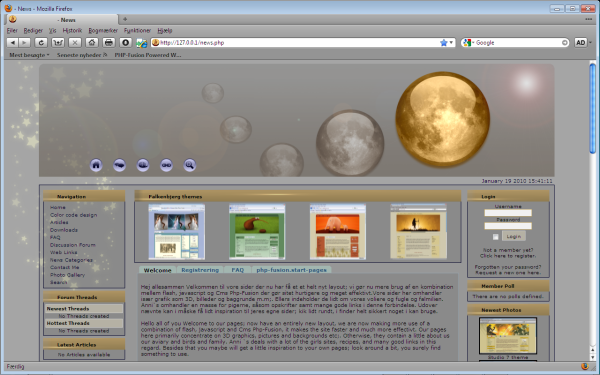Open the Discussion Forum navigation link
This screenshot has height=375, width=600.
pos(73,245)
